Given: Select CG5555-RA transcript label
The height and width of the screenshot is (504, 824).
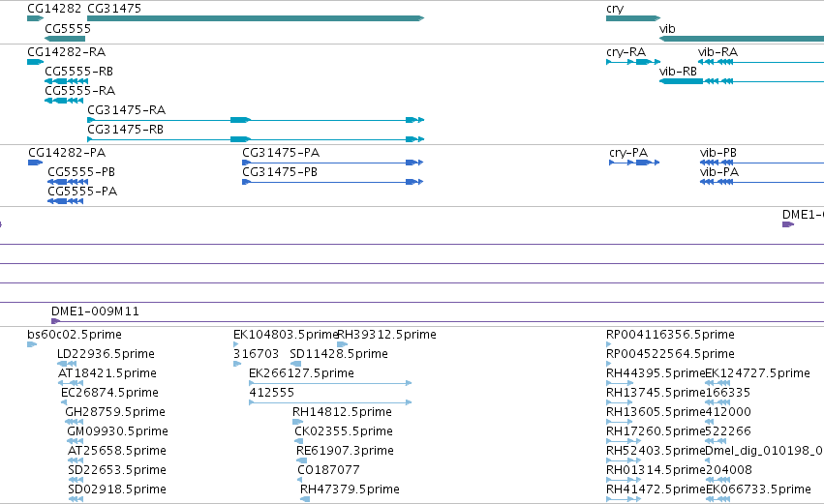Looking at the screenshot, I should coord(79,91).
